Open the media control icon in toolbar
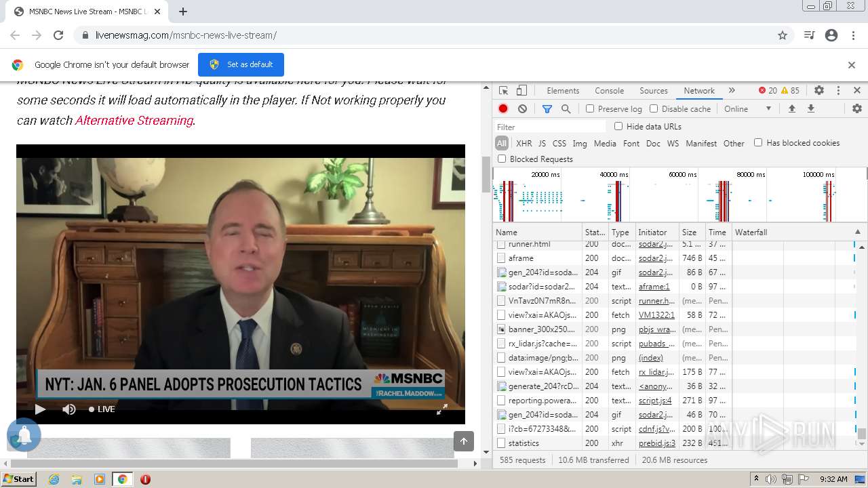Viewport: 868px width, 488px height. pos(809,35)
